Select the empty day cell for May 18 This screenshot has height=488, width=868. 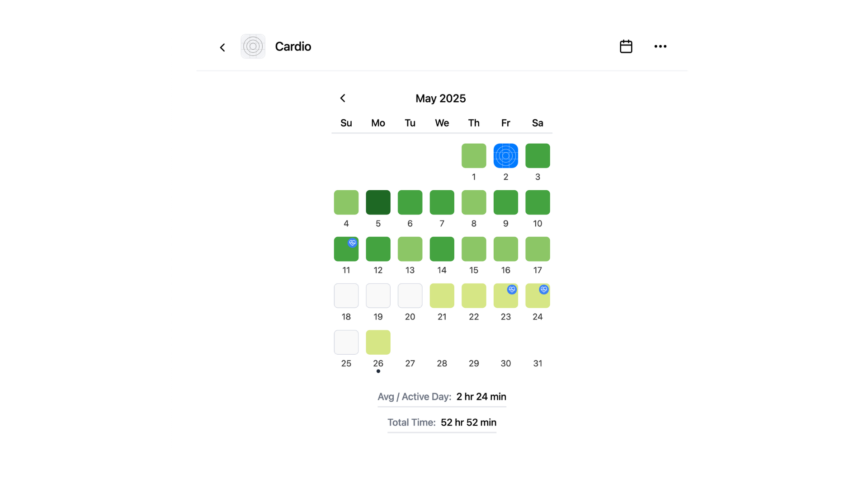pyautogui.click(x=346, y=296)
